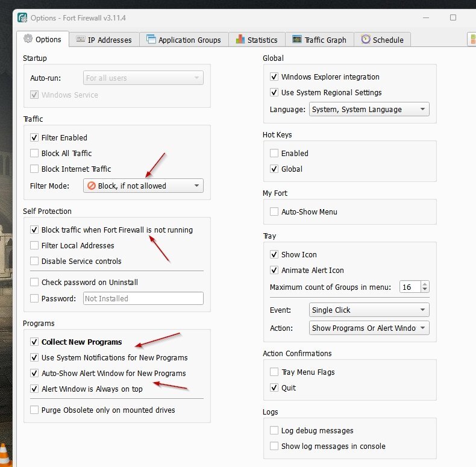
Task: Enable Tray Menu Flags confirmation
Action: tap(274, 372)
